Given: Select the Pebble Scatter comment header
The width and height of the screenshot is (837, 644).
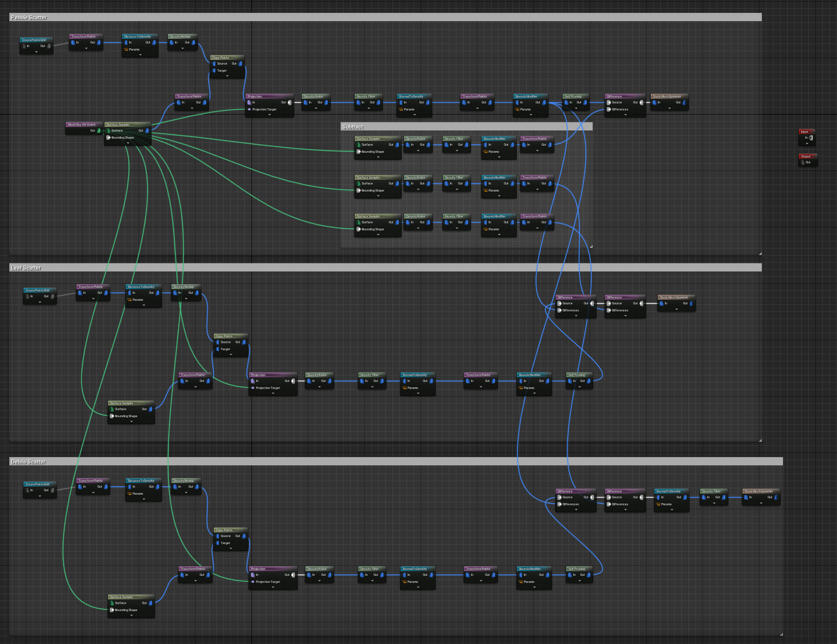Looking at the screenshot, I should (385, 18).
